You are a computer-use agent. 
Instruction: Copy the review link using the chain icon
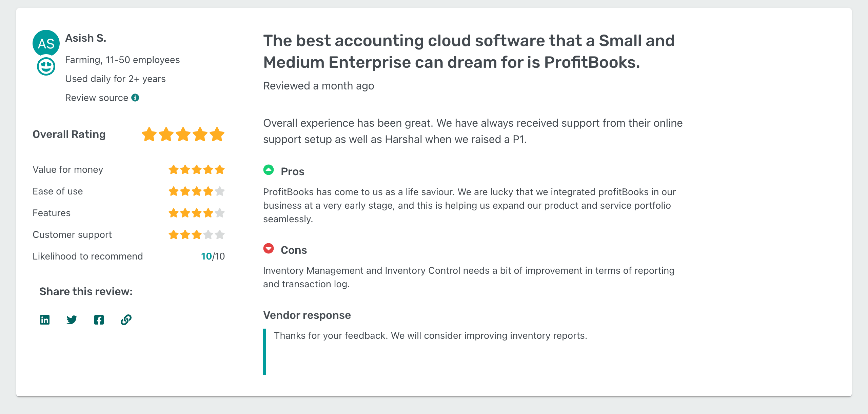126,319
